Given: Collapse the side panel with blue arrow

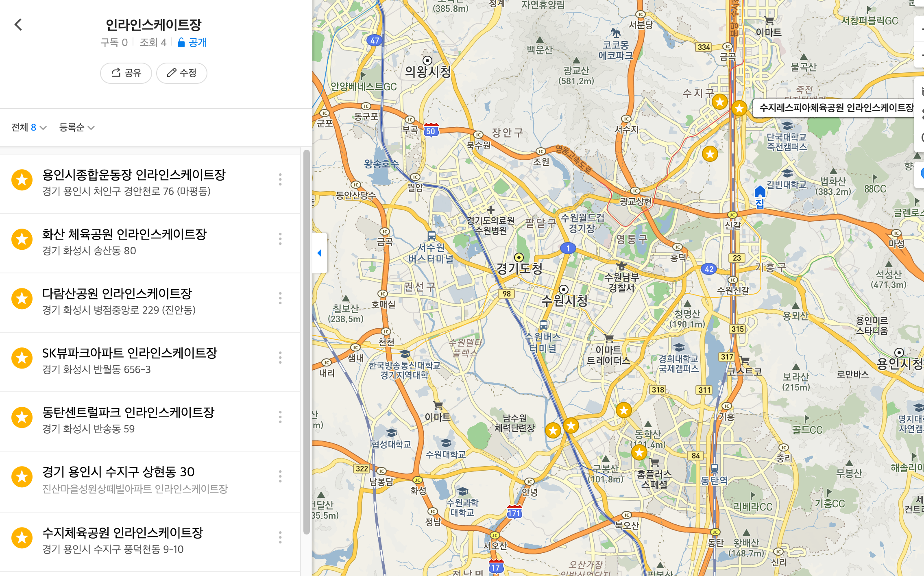Looking at the screenshot, I should tap(320, 253).
